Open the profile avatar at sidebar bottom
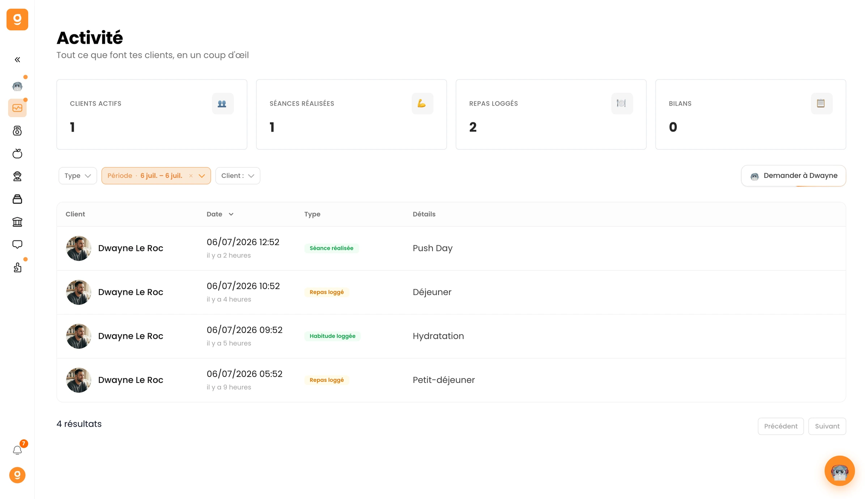Image resolution: width=868 pixels, height=499 pixels. click(17, 475)
